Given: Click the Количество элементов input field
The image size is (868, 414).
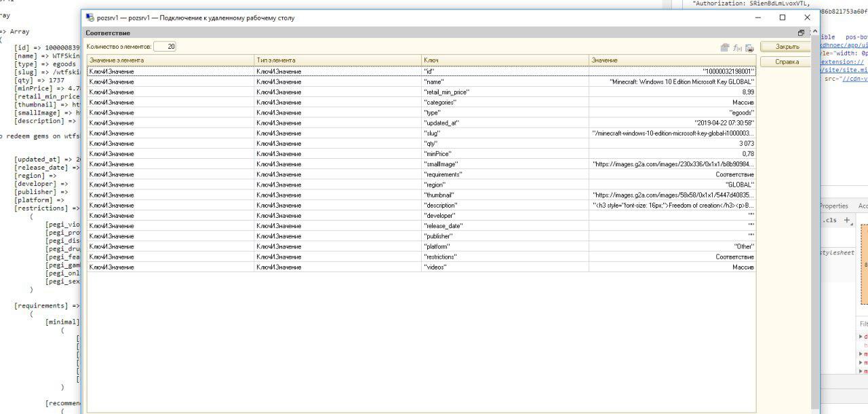Looking at the screenshot, I should pyautogui.click(x=165, y=47).
